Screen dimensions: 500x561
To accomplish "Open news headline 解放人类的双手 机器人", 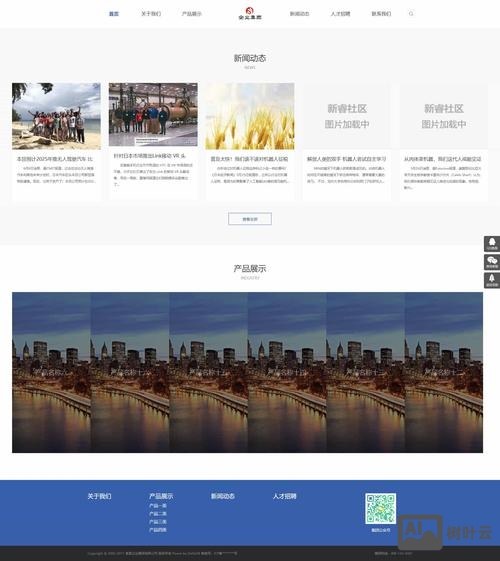I will (347, 159).
